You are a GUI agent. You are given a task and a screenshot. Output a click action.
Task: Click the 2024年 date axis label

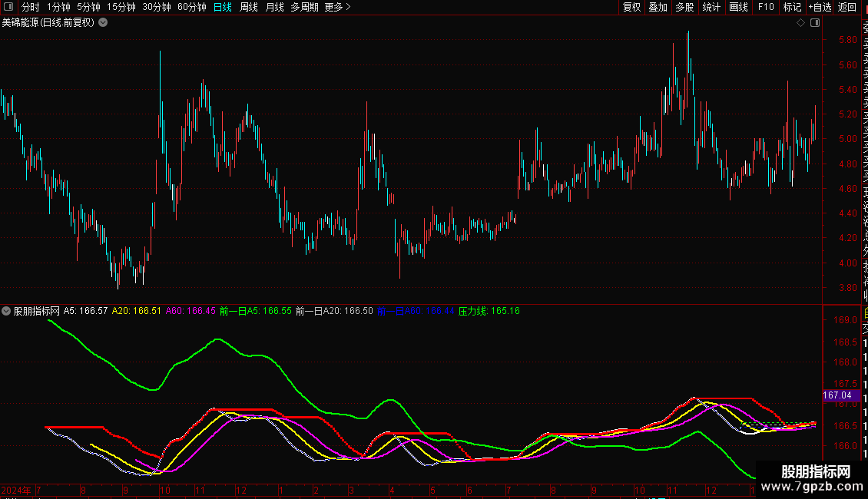point(16,490)
